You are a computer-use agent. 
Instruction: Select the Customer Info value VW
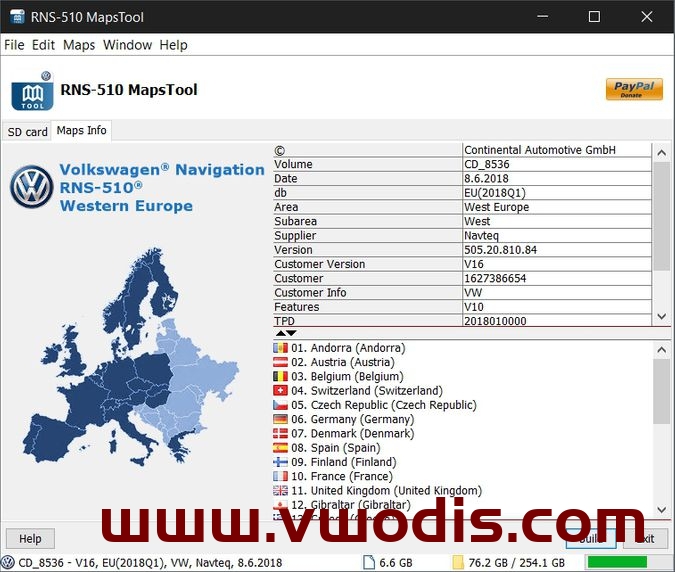(x=557, y=293)
